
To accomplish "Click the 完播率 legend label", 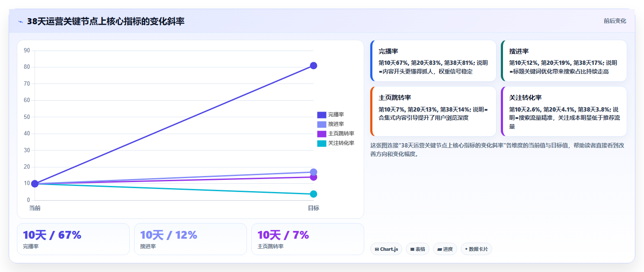I will (336, 115).
